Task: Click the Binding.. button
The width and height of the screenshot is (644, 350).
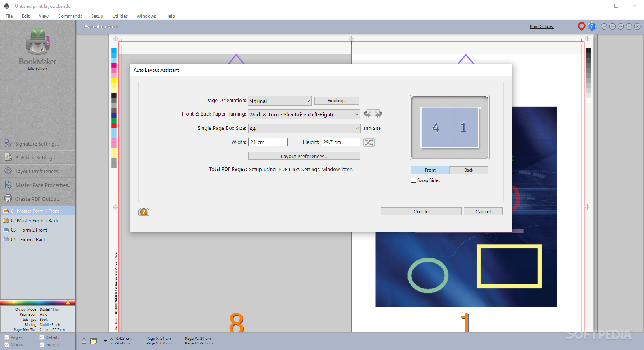Action: pyautogui.click(x=337, y=101)
